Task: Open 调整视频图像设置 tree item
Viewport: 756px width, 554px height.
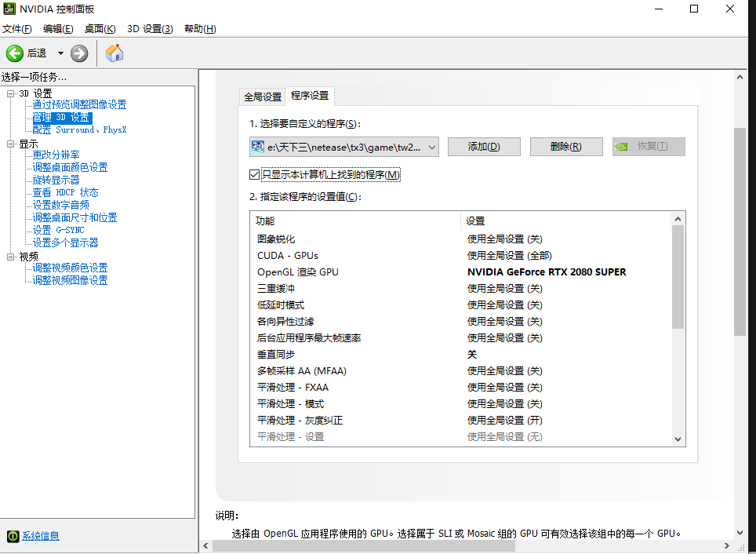Action: tap(70, 280)
